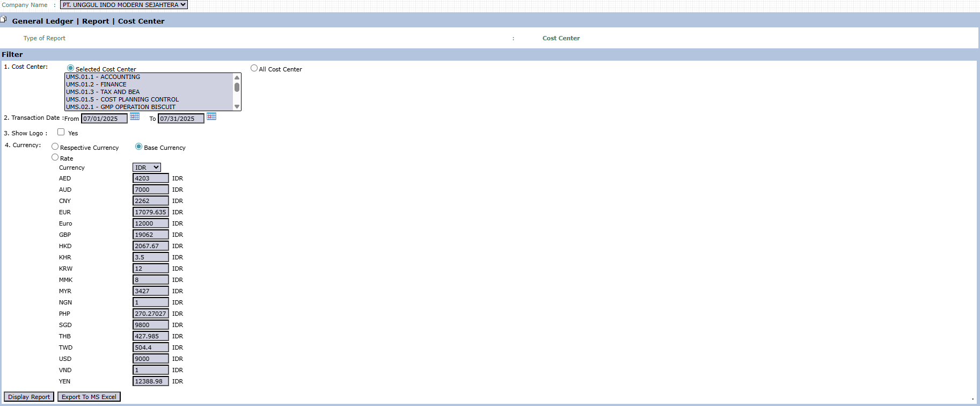Open the To date calendar picker

coord(211,117)
